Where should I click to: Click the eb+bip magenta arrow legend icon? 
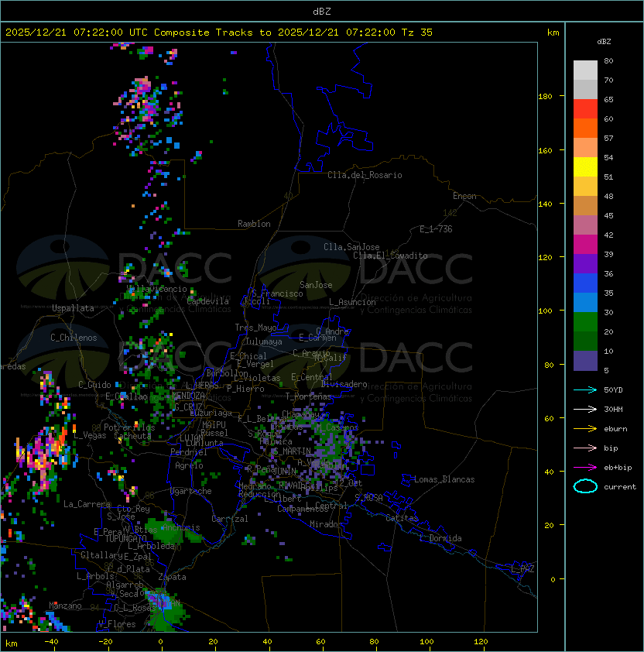pyautogui.click(x=585, y=468)
